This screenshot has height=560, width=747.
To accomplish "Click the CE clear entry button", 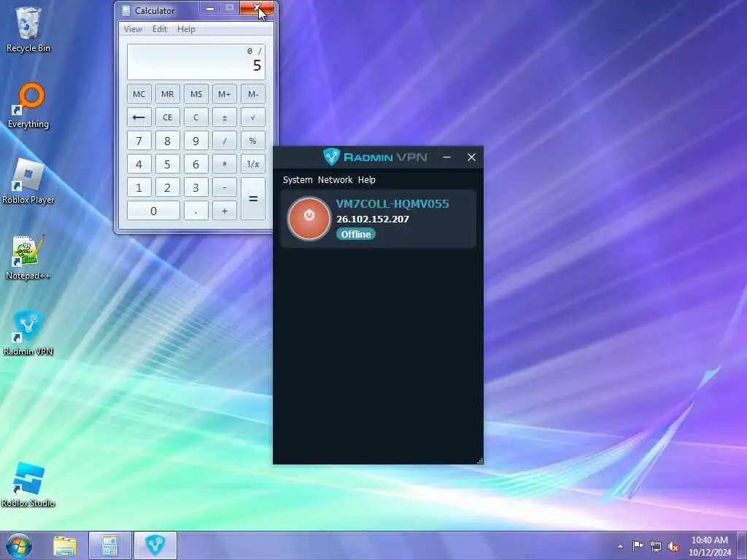I will pos(167,117).
